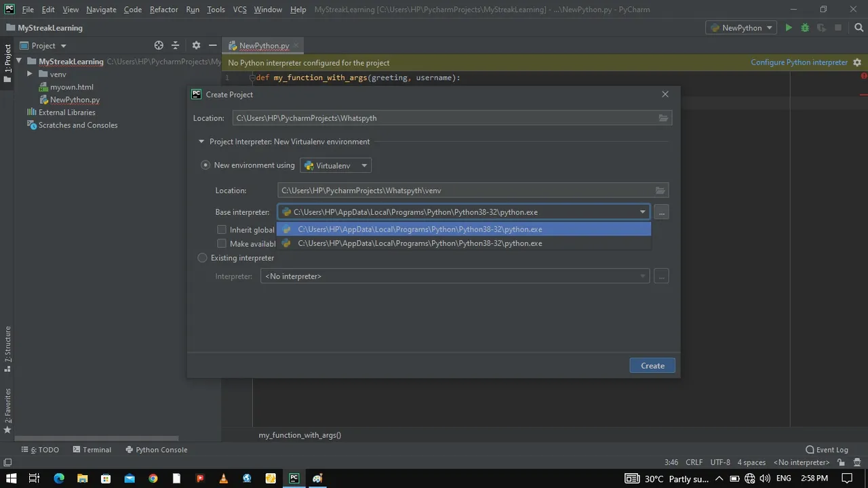Viewport: 868px width, 488px height.
Task: Open the VCS menu
Action: (239, 9)
